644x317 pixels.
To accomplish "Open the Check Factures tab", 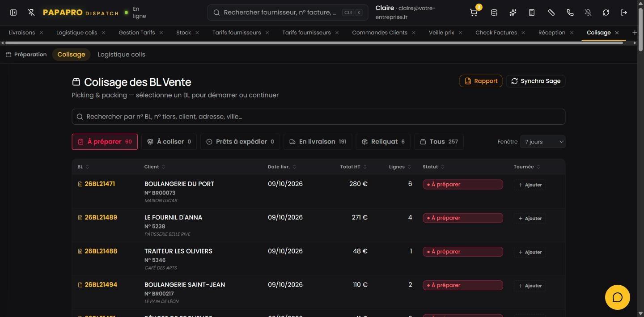I will coord(496,33).
